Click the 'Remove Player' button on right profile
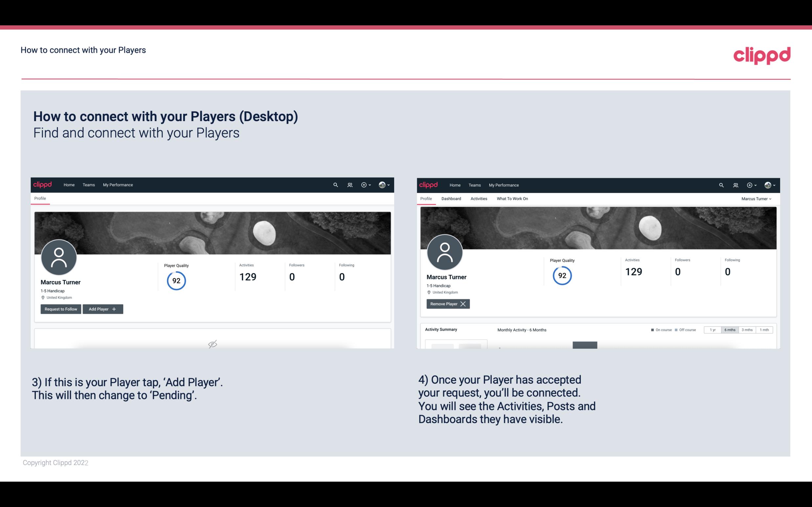This screenshot has height=507, width=812. click(x=447, y=304)
